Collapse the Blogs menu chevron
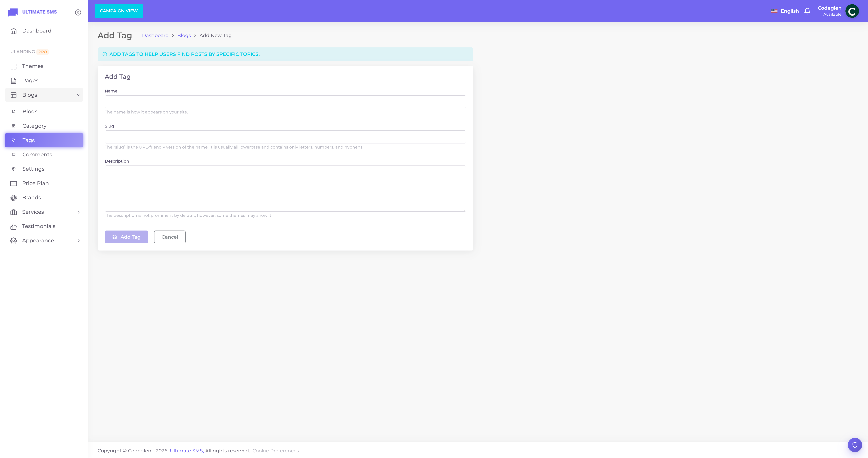Screen dimensions: 868x458 (x=78, y=95)
